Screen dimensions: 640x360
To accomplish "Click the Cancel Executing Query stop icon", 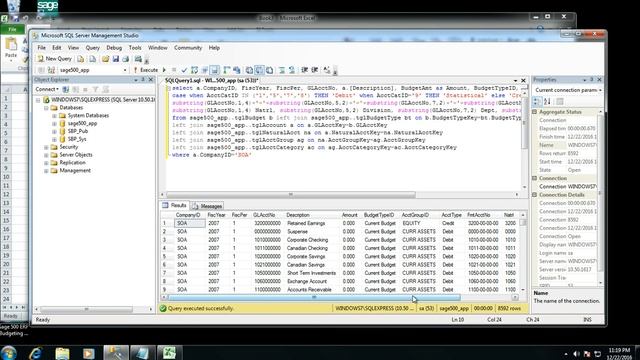I will pos(174,70).
